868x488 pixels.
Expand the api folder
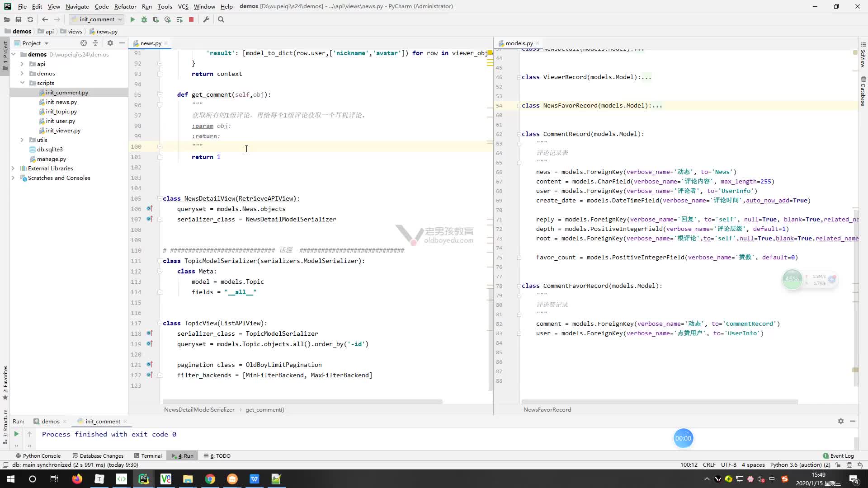22,64
